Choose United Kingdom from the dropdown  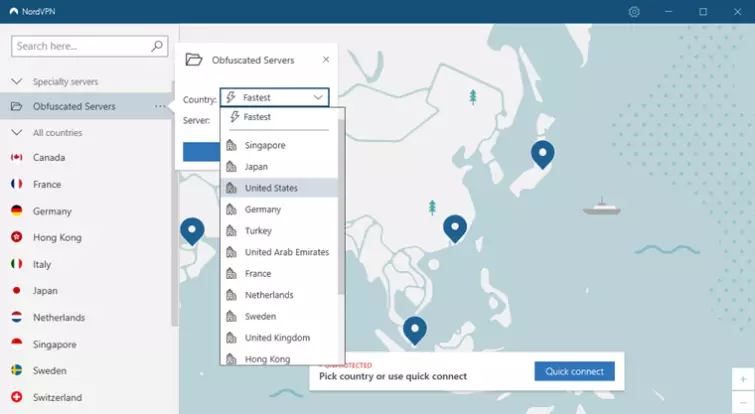click(x=279, y=337)
